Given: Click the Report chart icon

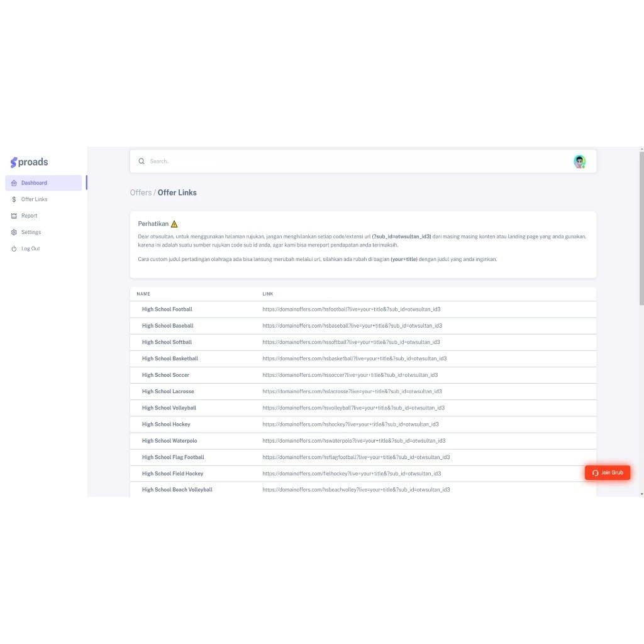Looking at the screenshot, I should pos(14,216).
